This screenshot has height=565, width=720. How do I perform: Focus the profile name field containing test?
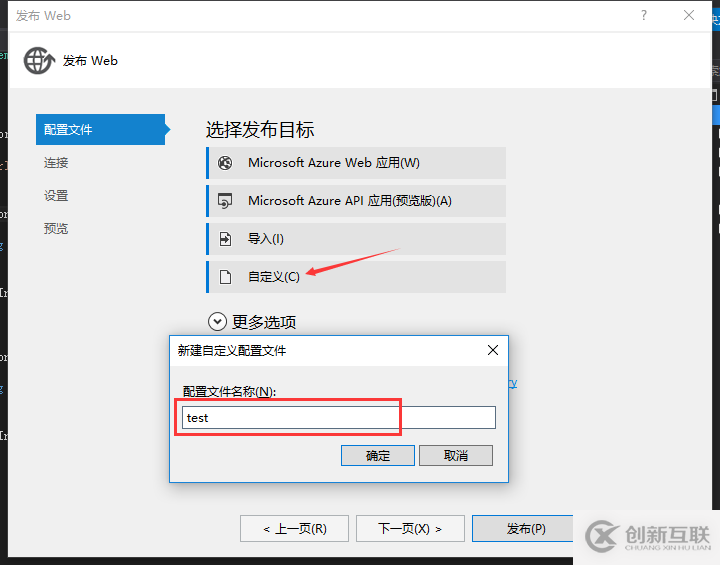pos(339,418)
